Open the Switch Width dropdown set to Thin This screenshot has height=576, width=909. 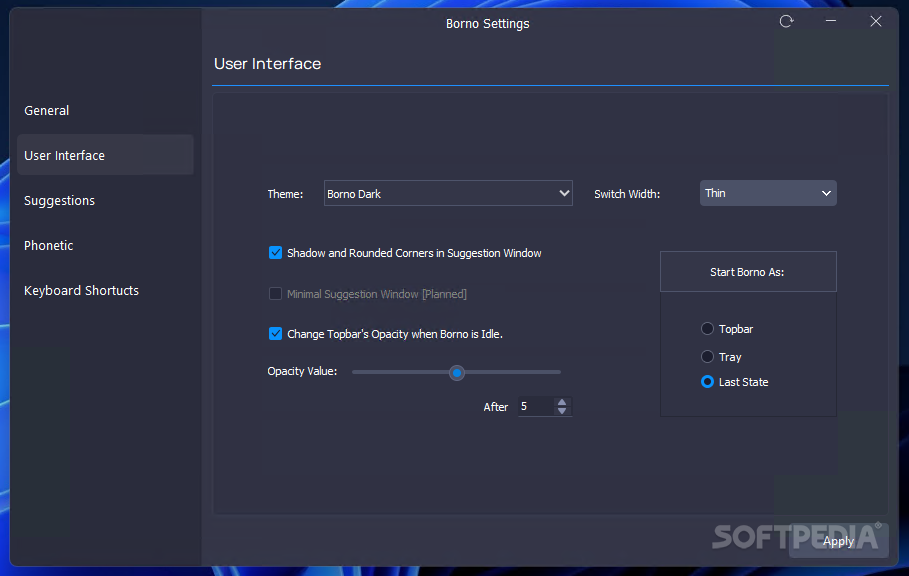click(x=768, y=193)
